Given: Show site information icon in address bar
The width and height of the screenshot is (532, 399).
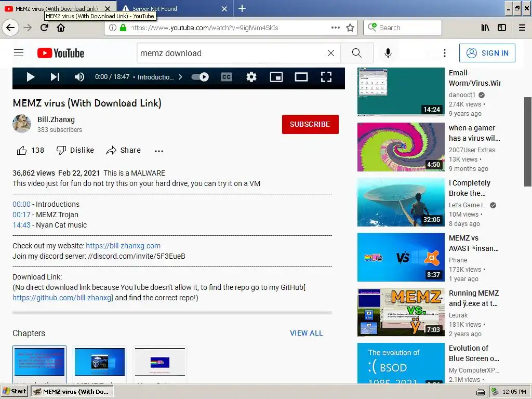Looking at the screenshot, I should click(x=113, y=28).
